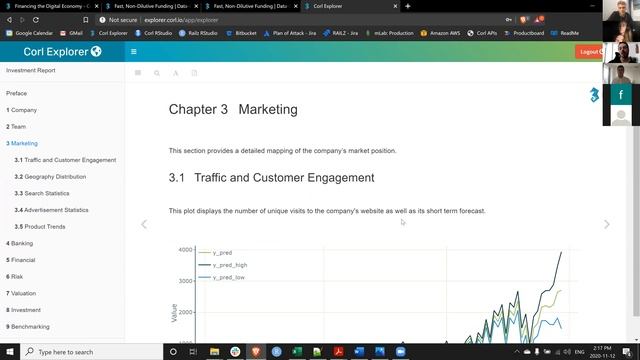Image resolution: width=640 pixels, height=360 pixels.
Task: Toggle the sidebar hamburger menu icon
Action: click(x=133, y=52)
